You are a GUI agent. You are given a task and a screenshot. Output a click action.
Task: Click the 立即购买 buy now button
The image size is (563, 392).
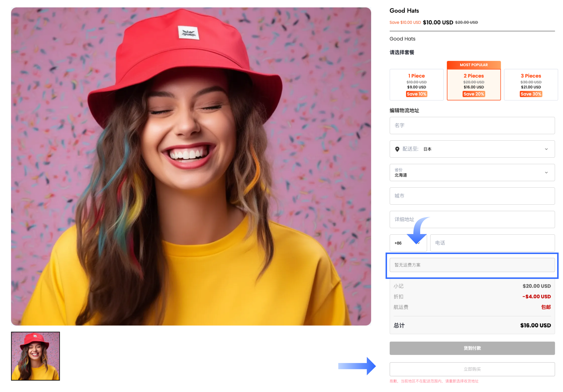[472, 369]
